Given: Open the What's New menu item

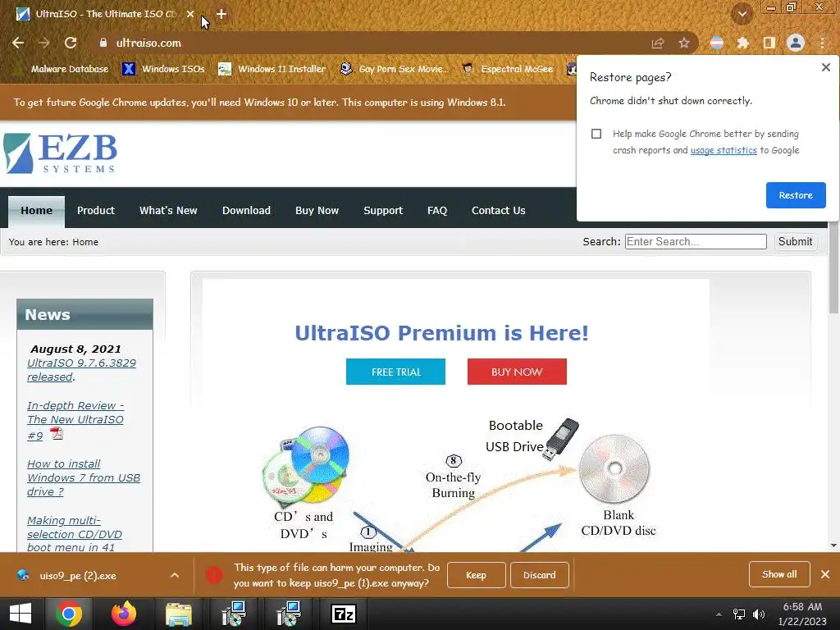Looking at the screenshot, I should coord(168,211).
